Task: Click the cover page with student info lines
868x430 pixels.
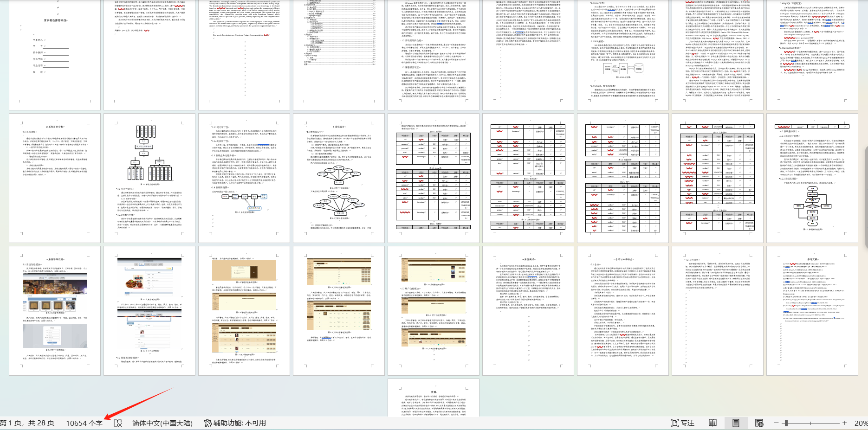Action: tap(55, 55)
